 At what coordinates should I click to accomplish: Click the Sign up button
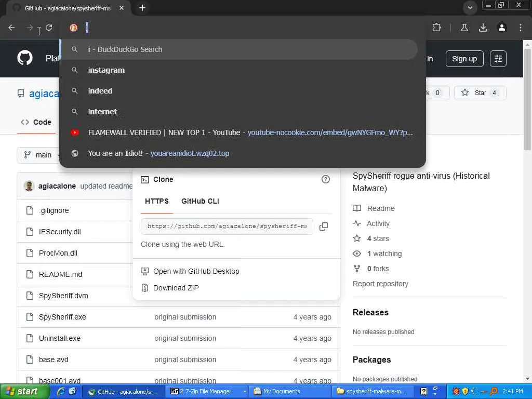click(464, 59)
